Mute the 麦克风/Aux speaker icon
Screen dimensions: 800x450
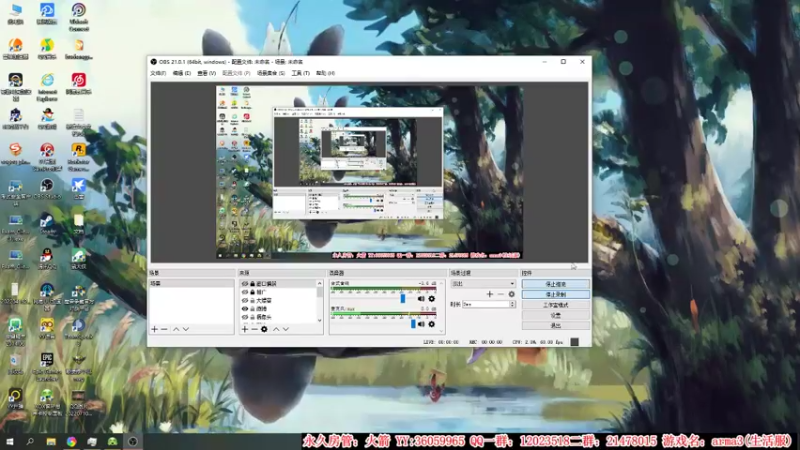[x=421, y=324]
